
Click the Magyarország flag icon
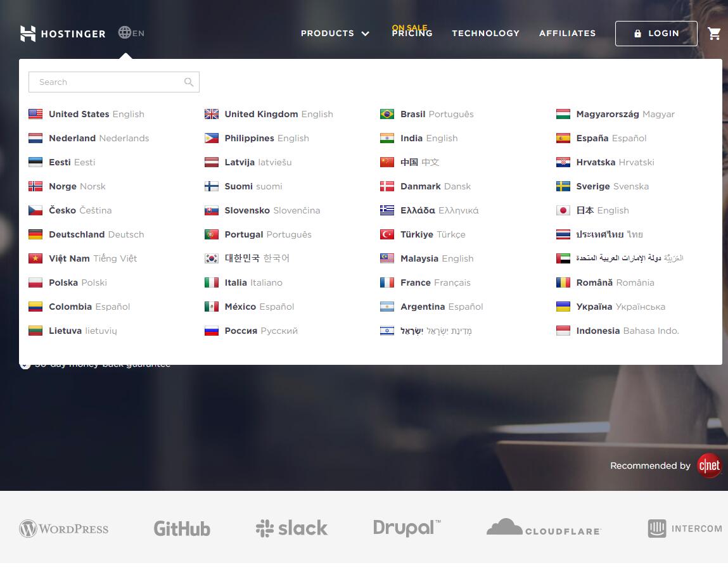pyautogui.click(x=563, y=114)
